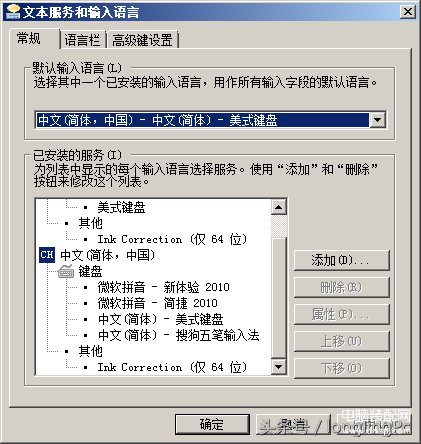Select the 常规 tab
The width and height of the screenshot is (421, 444).
click(x=29, y=38)
